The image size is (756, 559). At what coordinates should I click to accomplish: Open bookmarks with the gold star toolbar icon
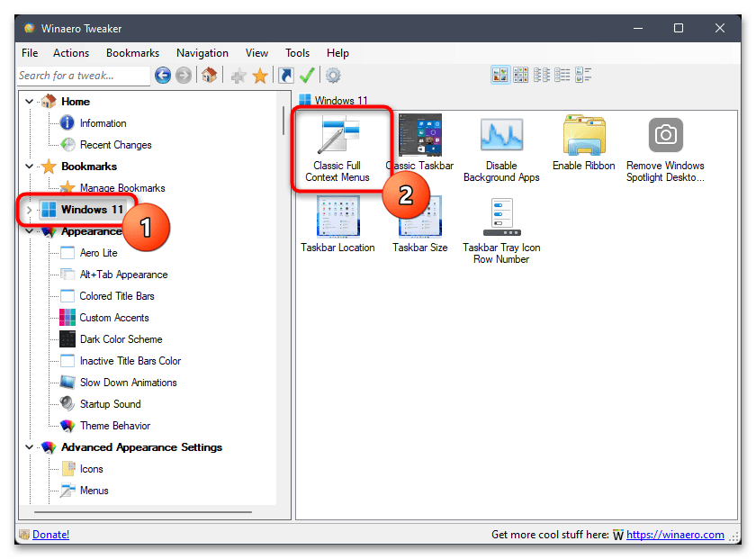pos(260,76)
